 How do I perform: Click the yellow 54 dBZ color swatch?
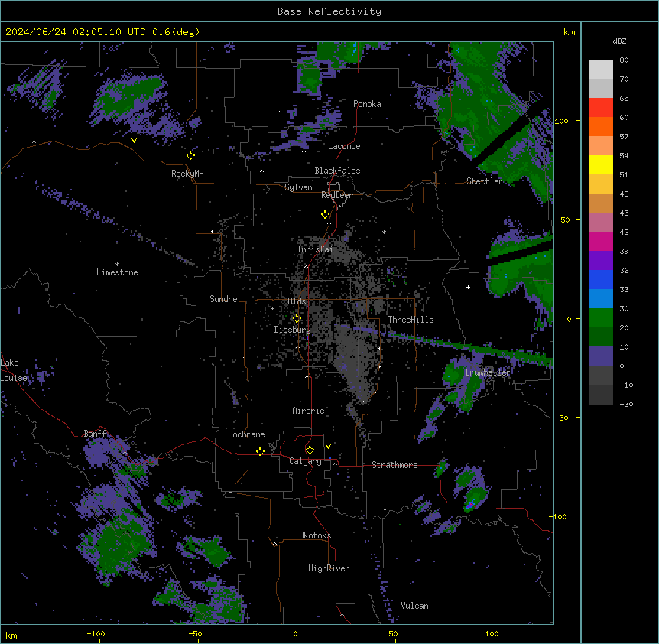pos(601,164)
